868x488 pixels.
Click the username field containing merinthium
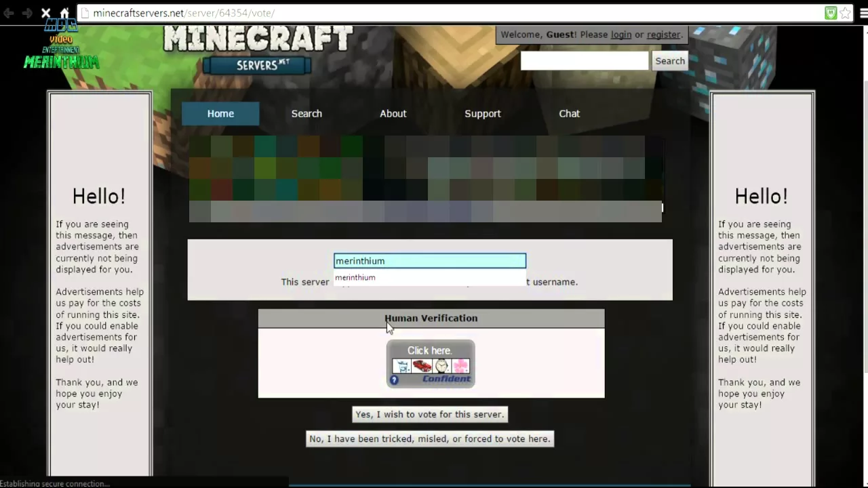click(x=430, y=261)
